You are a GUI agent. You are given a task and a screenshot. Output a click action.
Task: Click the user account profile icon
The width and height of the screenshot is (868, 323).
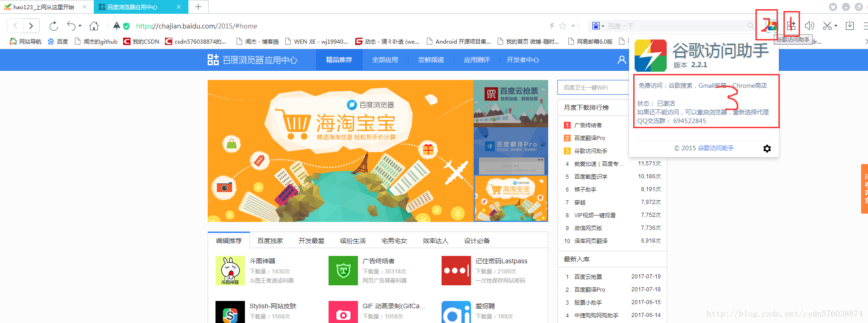622,60
